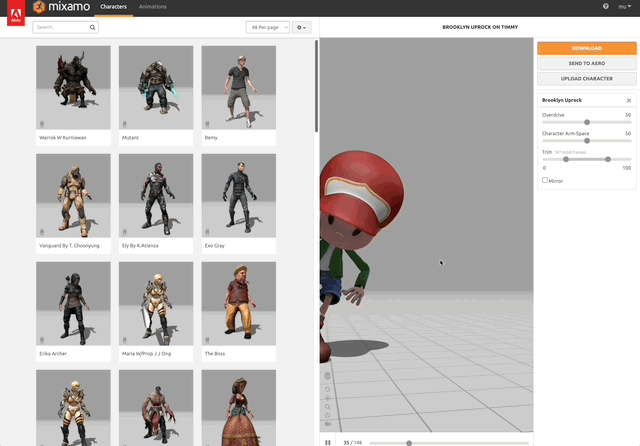
Task: Select the pan camera icon in the viewport
Action: pos(327,398)
